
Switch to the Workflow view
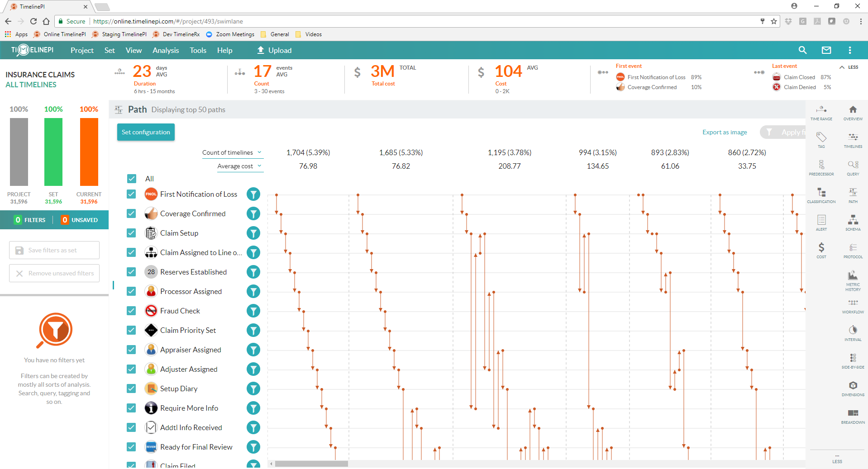(852, 306)
